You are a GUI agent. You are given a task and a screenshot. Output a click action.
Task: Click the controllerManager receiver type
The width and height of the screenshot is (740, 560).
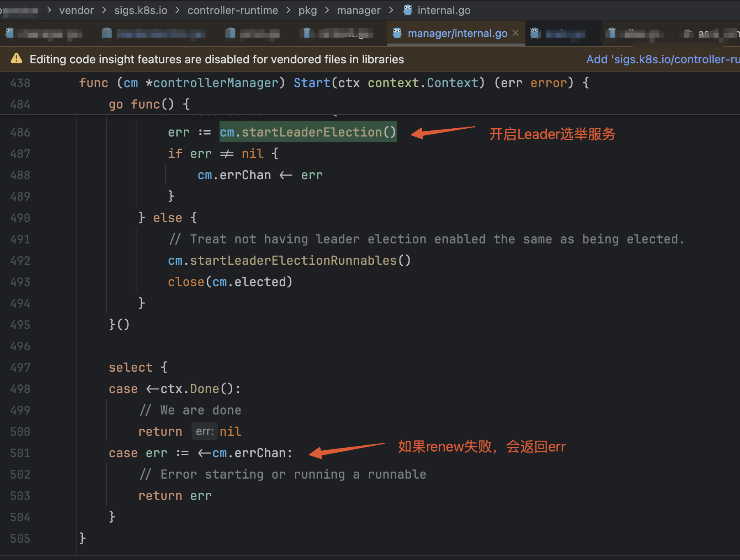click(x=215, y=83)
